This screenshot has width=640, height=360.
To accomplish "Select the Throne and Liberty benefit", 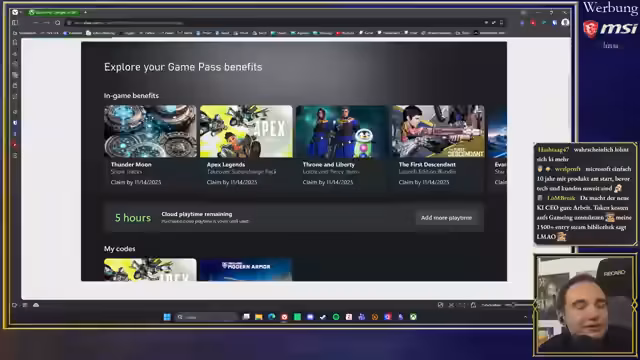I will pos(342,147).
